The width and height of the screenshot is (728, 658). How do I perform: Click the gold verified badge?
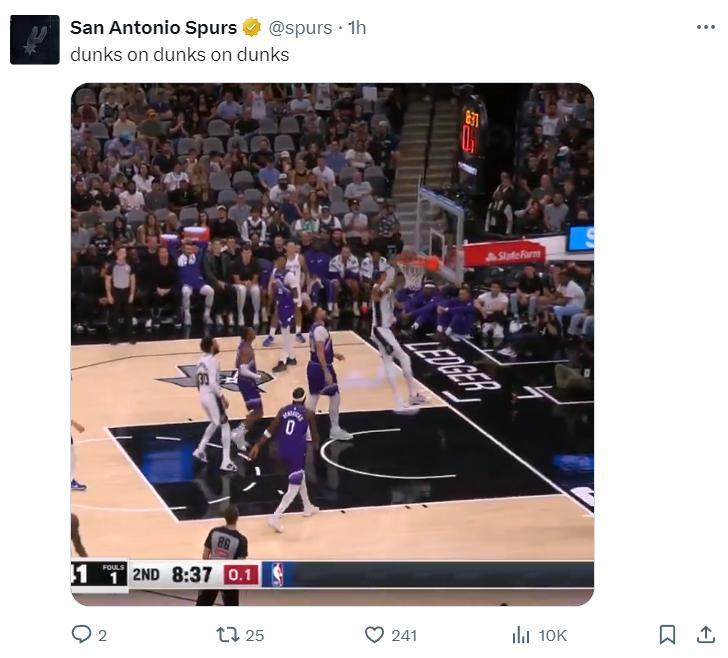pos(252,28)
